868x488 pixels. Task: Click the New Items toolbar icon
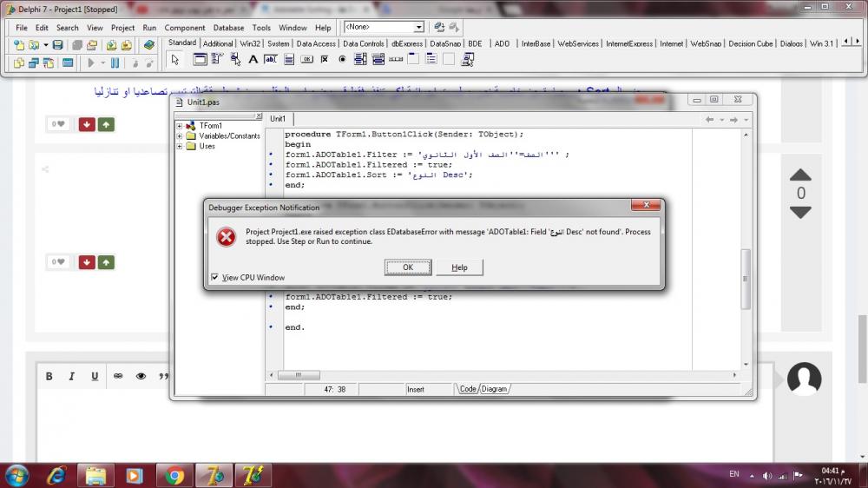coord(19,45)
